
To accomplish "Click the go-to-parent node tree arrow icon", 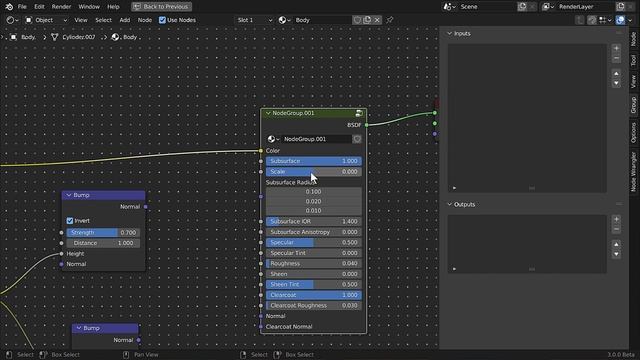I will click(x=580, y=20).
